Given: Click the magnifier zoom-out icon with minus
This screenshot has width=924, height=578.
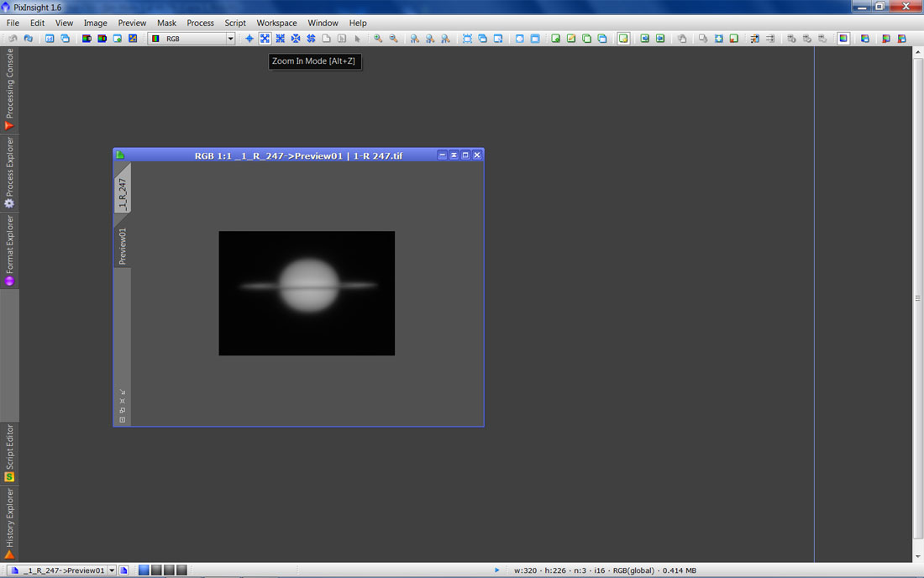Looking at the screenshot, I should click(x=394, y=39).
